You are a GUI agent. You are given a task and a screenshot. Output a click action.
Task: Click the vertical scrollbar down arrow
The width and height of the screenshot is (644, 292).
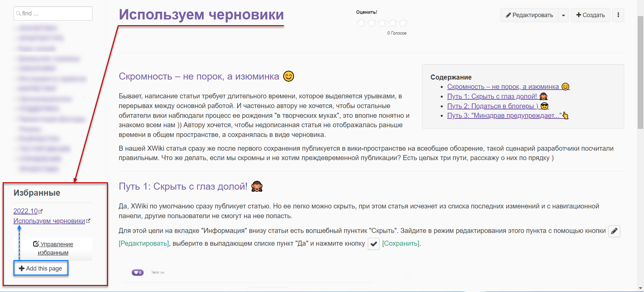click(640, 288)
